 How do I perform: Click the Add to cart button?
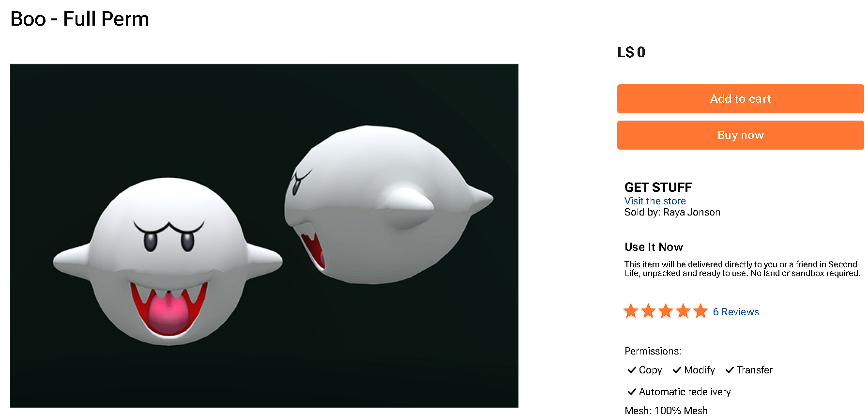click(740, 99)
